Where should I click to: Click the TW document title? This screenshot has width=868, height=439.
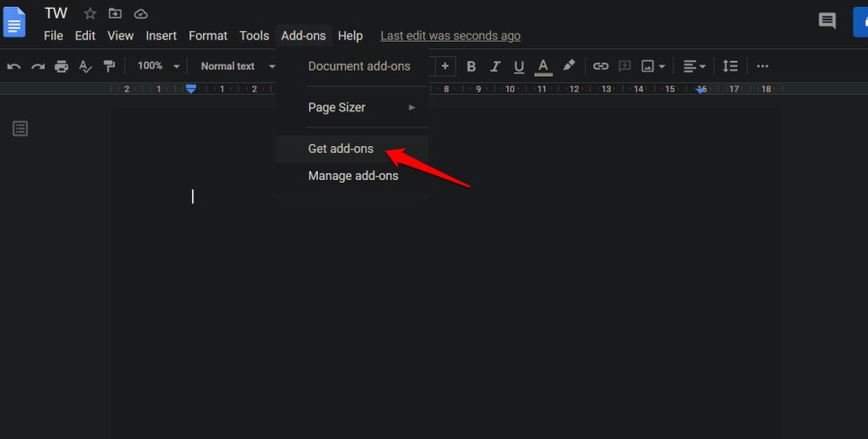click(x=56, y=14)
